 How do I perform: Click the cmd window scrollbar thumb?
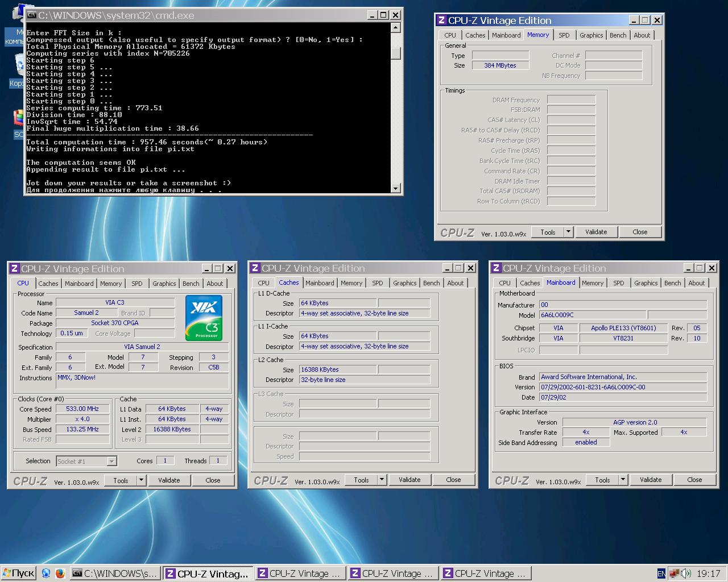[x=396, y=53]
